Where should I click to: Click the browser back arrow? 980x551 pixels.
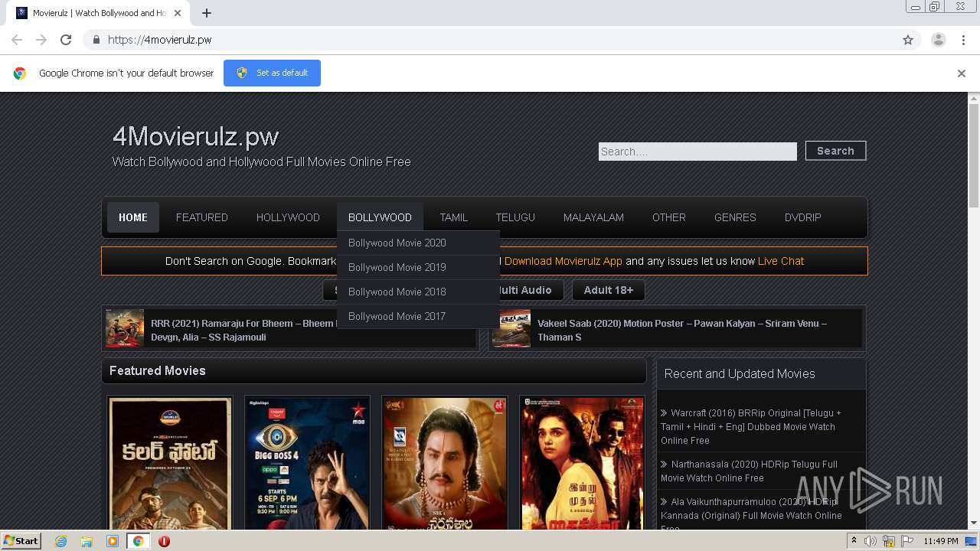17,40
